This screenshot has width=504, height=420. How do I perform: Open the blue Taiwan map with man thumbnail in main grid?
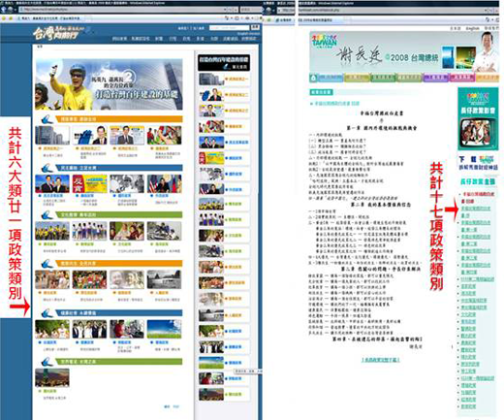(89, 135)
